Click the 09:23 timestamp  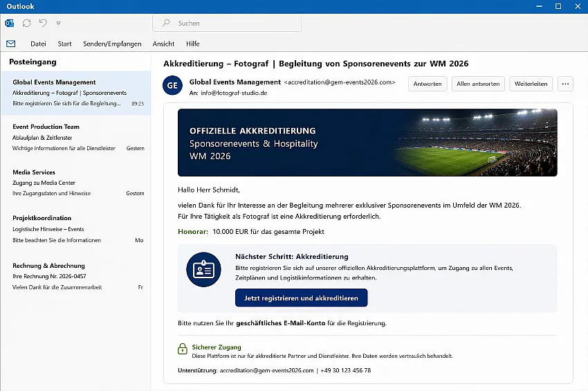coord(138,104)
